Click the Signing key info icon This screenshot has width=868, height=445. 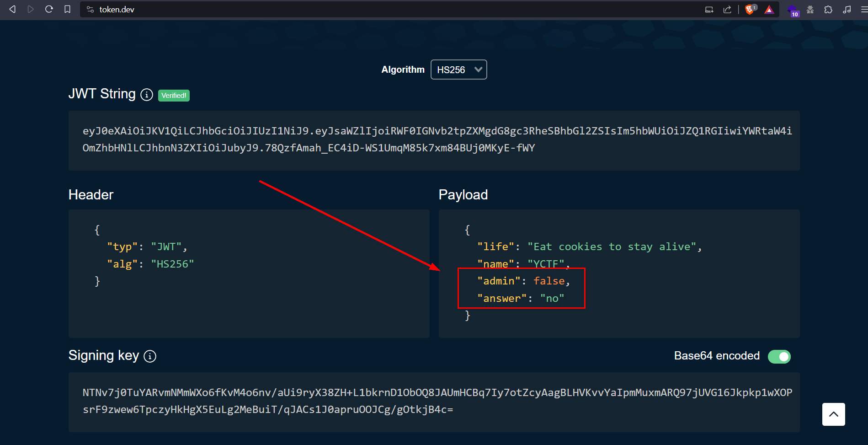click(x=150, y=356)
